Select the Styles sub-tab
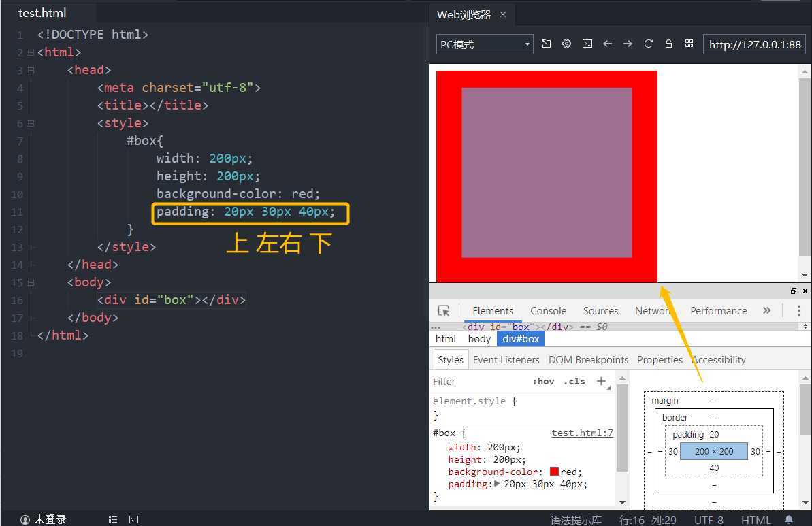 pos(451,360)
